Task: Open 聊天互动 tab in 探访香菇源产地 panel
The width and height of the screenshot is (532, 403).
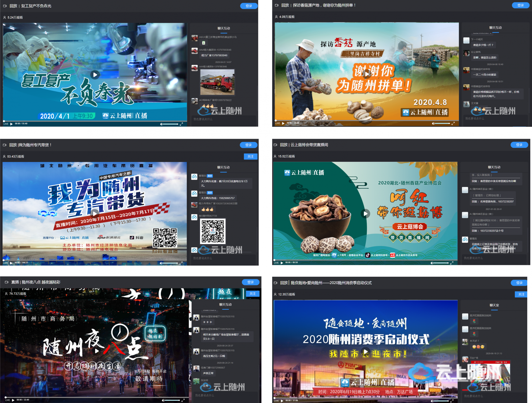Action: pos(495,28)
